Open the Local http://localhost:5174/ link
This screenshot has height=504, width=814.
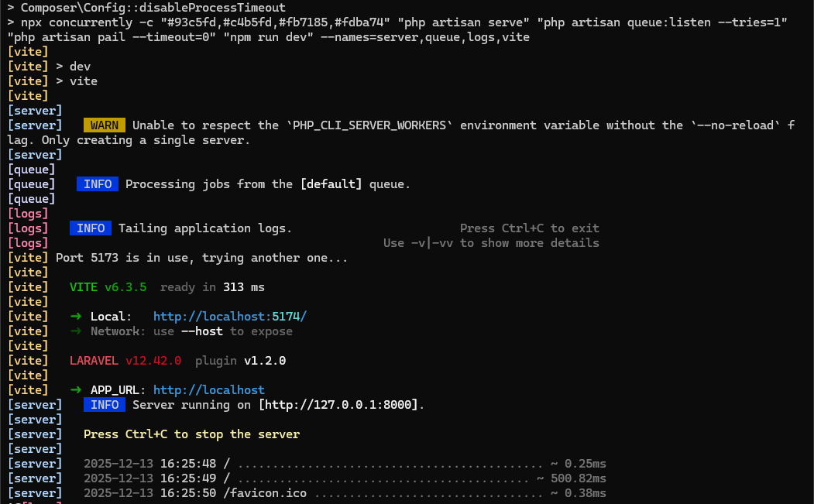[x=230, y=317]
